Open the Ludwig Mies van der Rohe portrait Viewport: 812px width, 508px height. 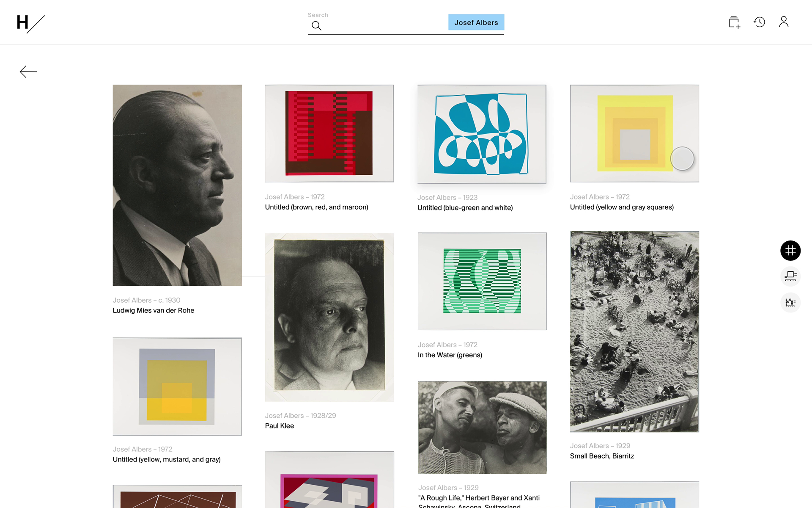tap(177, 185)
